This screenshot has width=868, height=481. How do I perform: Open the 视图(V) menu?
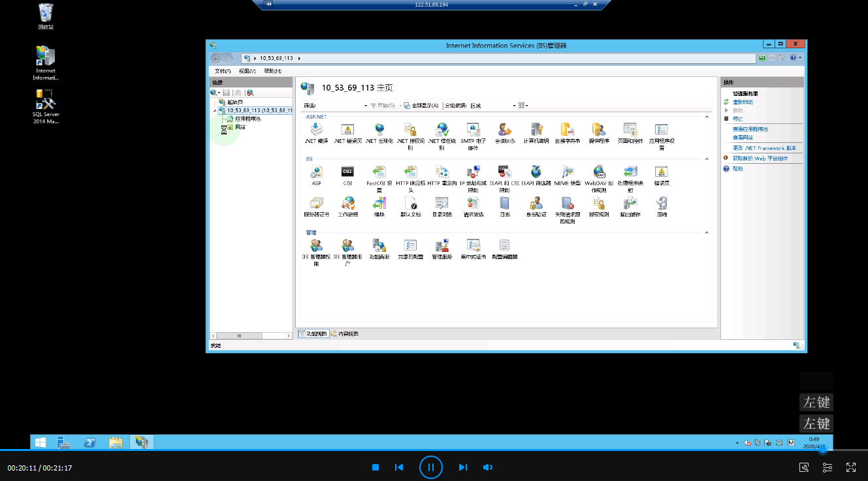click(248, 71)
